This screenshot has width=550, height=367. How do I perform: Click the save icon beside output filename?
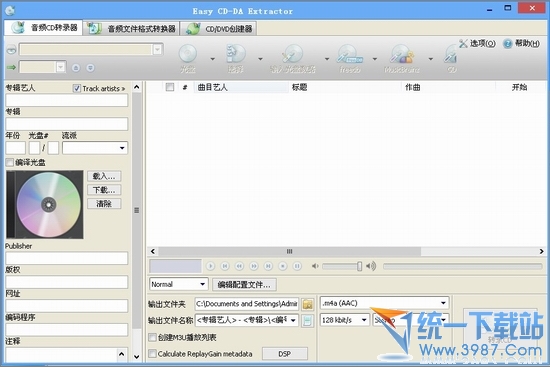coord(308,320)
